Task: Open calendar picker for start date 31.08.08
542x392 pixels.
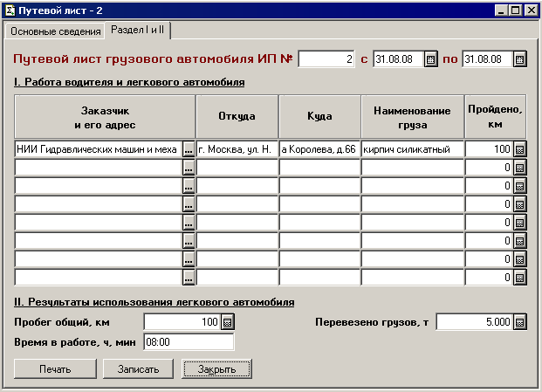Action: (x=430, y=59)
